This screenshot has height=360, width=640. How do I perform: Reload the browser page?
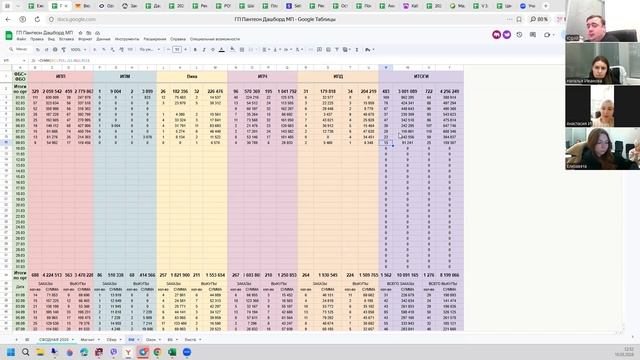(37, 19)
